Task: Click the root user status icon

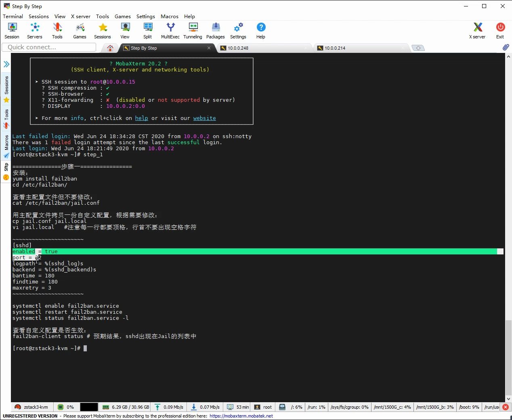Action: point(257,407)
